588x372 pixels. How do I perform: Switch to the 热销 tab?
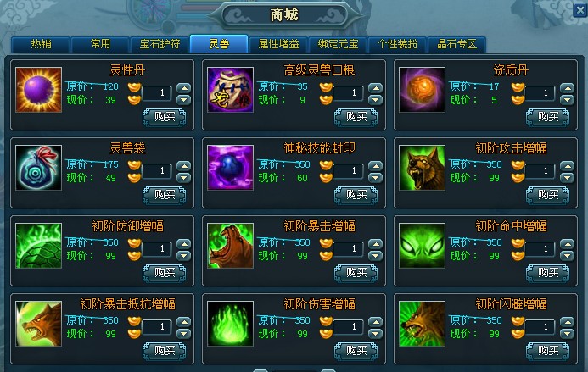[41, 44]
